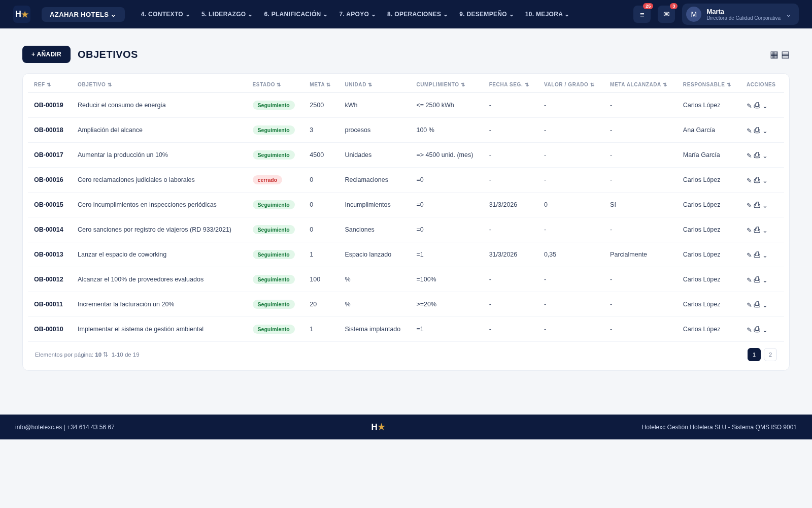Image resolution: width=812 pixels, height=508 pixels.
Task: Open the 4. CONTEXTO menu
Action: (x=165, y=14)
